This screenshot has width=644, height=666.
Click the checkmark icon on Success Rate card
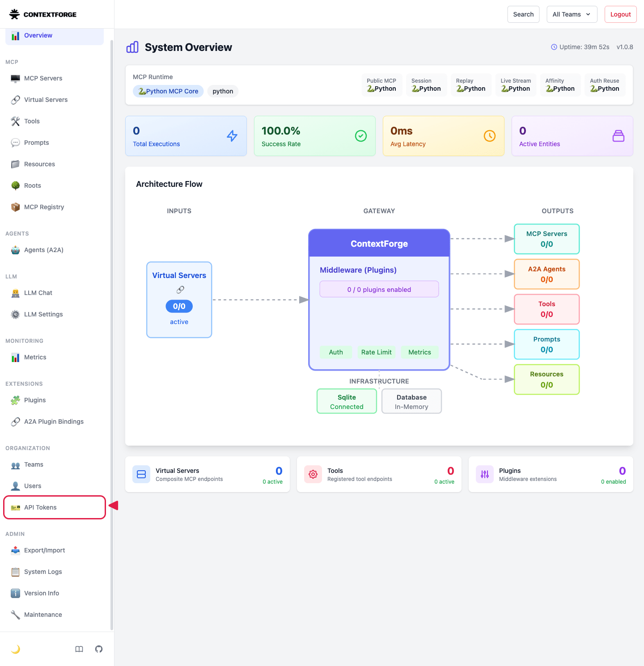(361, 136)
